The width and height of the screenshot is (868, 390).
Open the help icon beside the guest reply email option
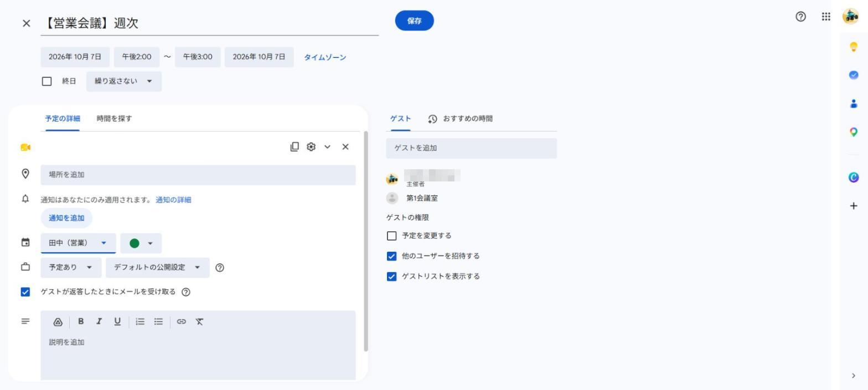[x=186, y=292]
